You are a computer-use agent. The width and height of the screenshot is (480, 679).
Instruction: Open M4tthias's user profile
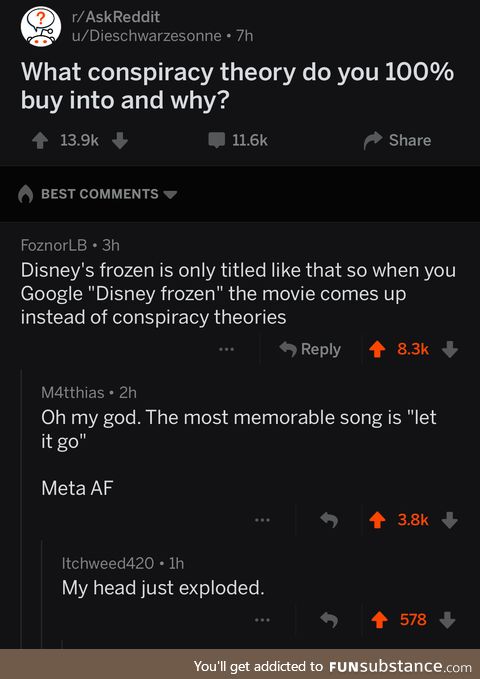(x=73, y=392)
